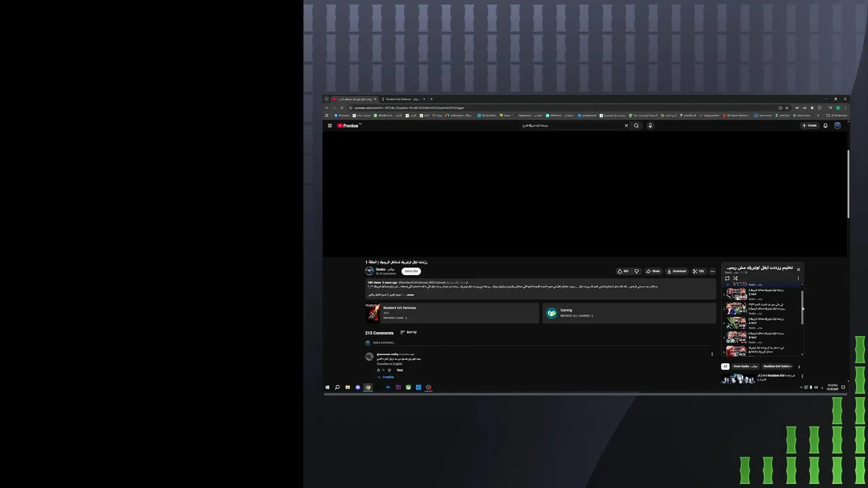Subscribe to the Geeks channel

[411, 271]
